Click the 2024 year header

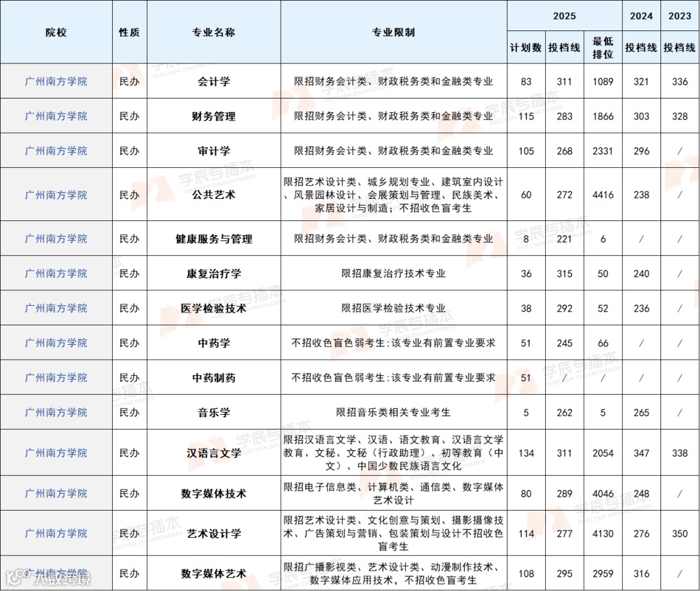click(642, 16)
